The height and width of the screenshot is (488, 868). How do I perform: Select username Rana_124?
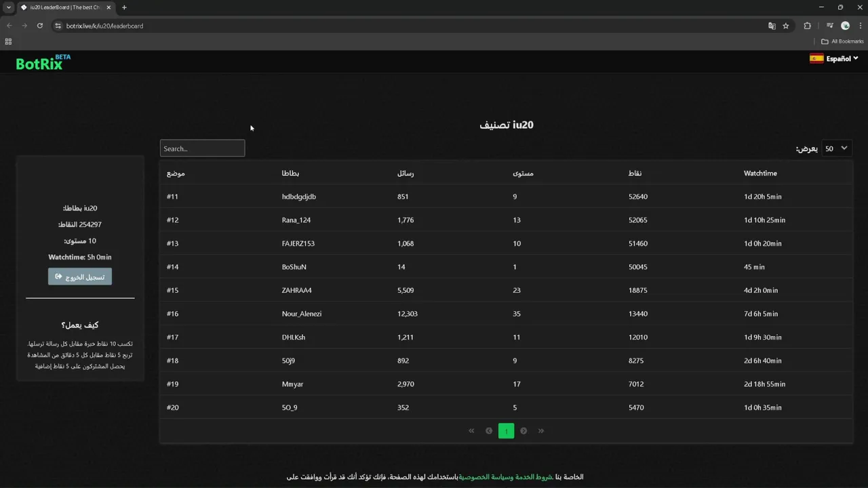click(x=296, y=220)
